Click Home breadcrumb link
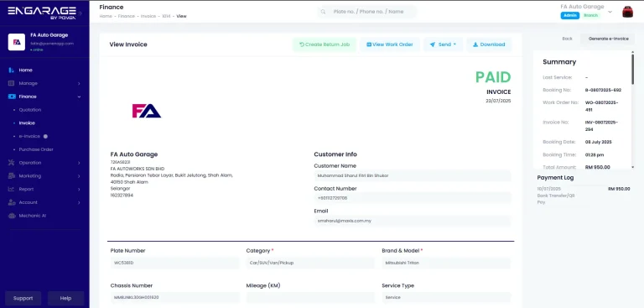644x308 pixels. click(106, 17)
